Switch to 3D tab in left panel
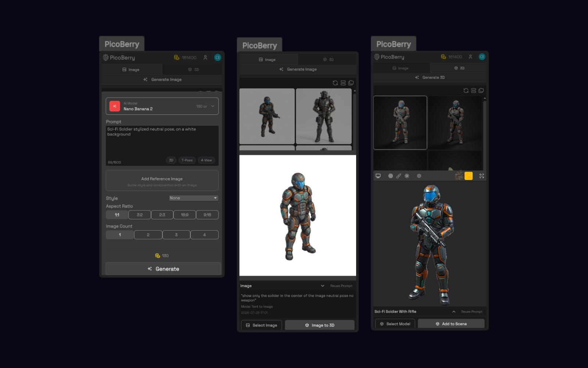This screenshot has height=368, width=588. pyautogui.click(x=193, y=70)
